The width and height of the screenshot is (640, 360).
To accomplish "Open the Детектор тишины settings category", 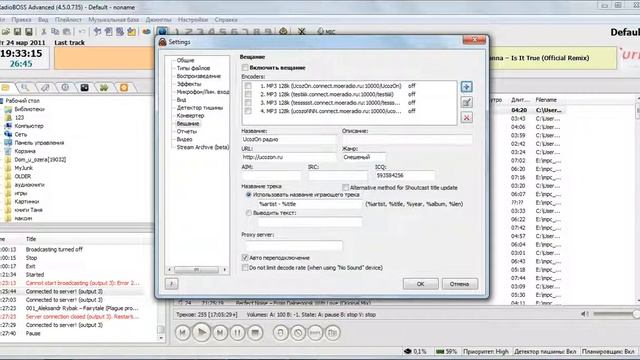I will click(x=200, y=108).
